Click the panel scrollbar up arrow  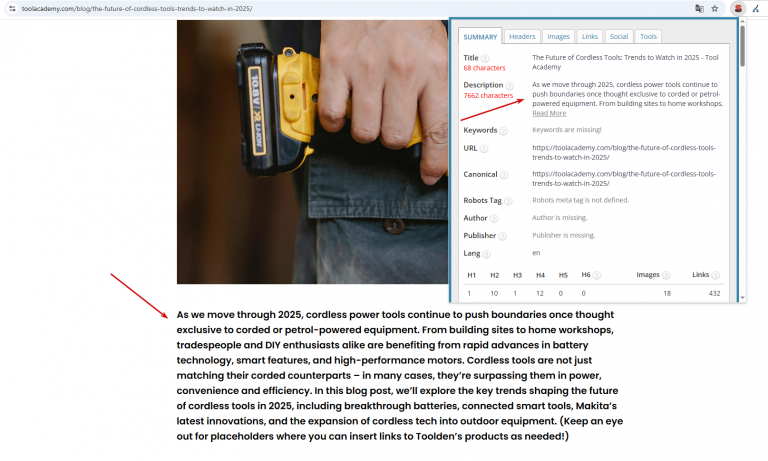[743, 22]
